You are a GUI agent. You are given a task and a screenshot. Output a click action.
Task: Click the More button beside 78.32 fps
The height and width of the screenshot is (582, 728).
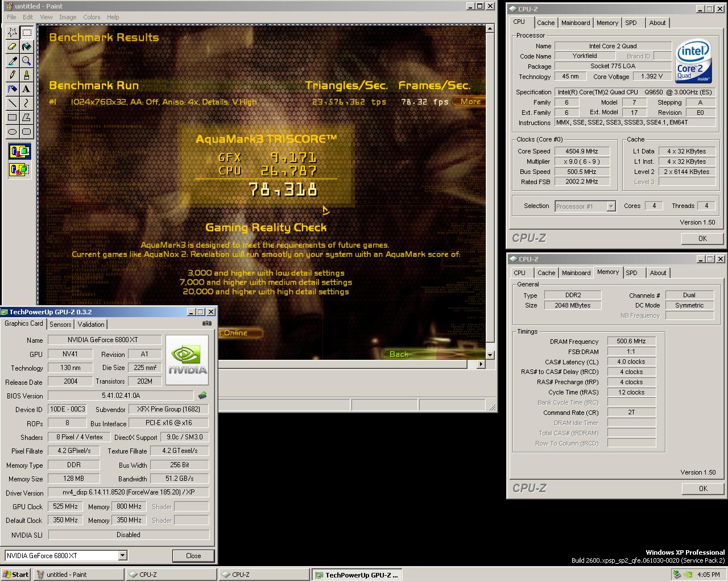(x=470, y=102)
